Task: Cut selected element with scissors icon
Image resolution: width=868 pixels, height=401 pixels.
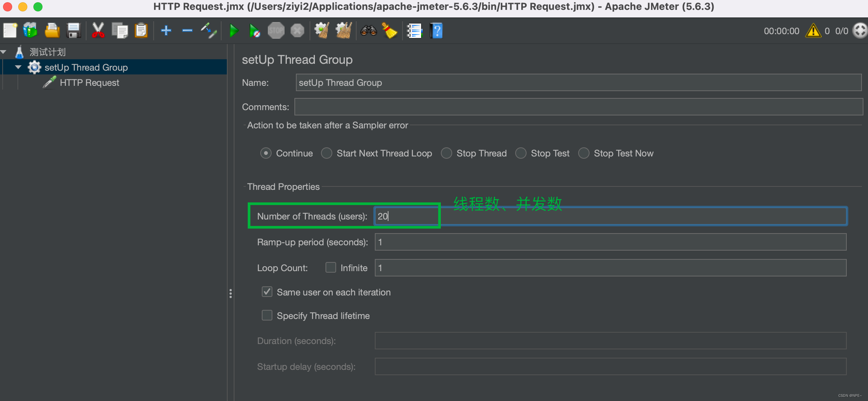Action: click(98, 31)
